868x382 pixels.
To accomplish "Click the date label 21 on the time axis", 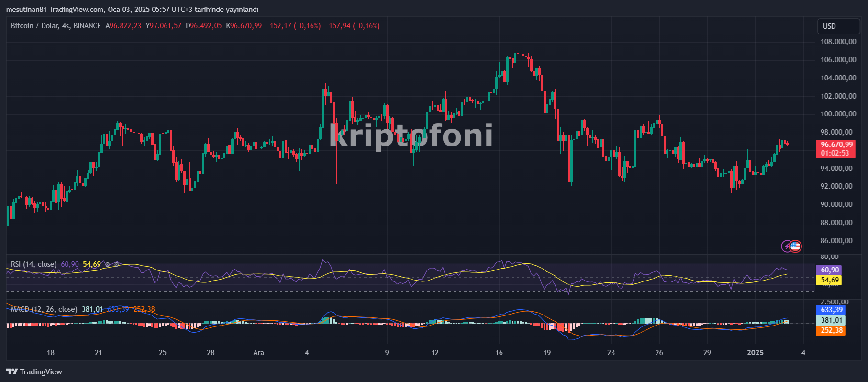I will pos(99,353).
